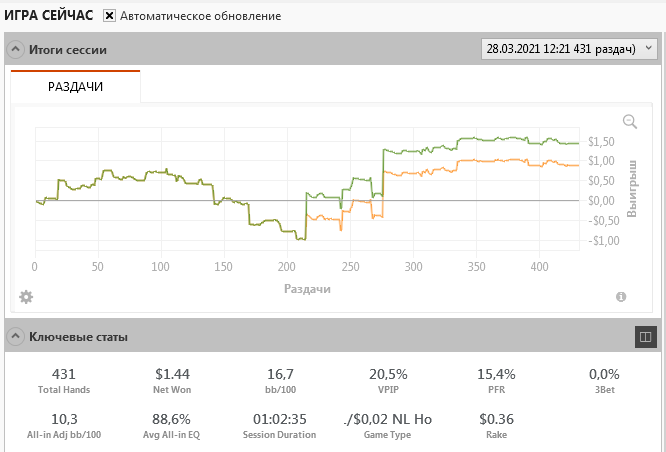Select the VPIP 20,5% stat
Screen dimensions: 666x452
[x=387, y=380]
